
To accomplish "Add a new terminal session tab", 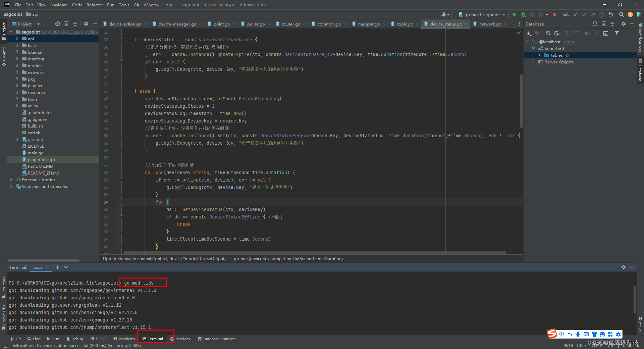I will pos(57,267).
